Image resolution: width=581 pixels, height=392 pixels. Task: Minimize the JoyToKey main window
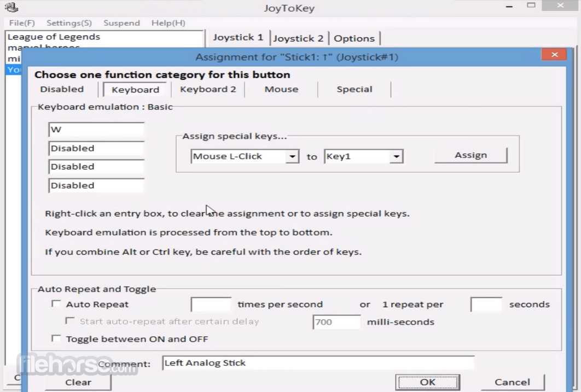pyautogui.click(x=509, y=7)
